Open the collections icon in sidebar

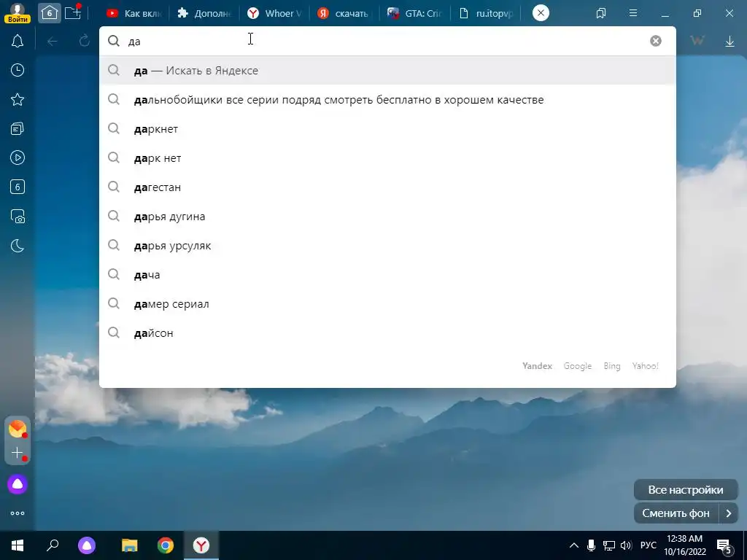18,128
